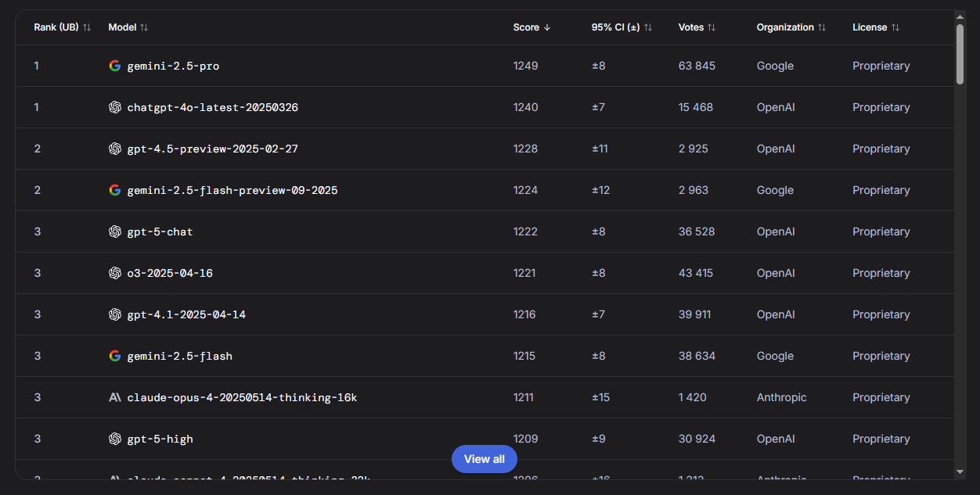Click the OpenAI logo beside chatgpt-4o-latest-20250326

115,107
